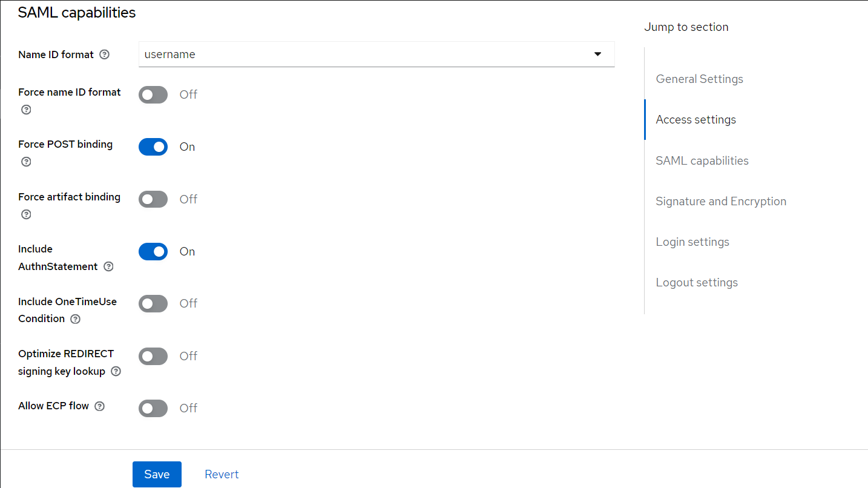Toggle Allow ECP flow on
The image size is (868, 488).
pyautogui.click(x=153, y=409)
